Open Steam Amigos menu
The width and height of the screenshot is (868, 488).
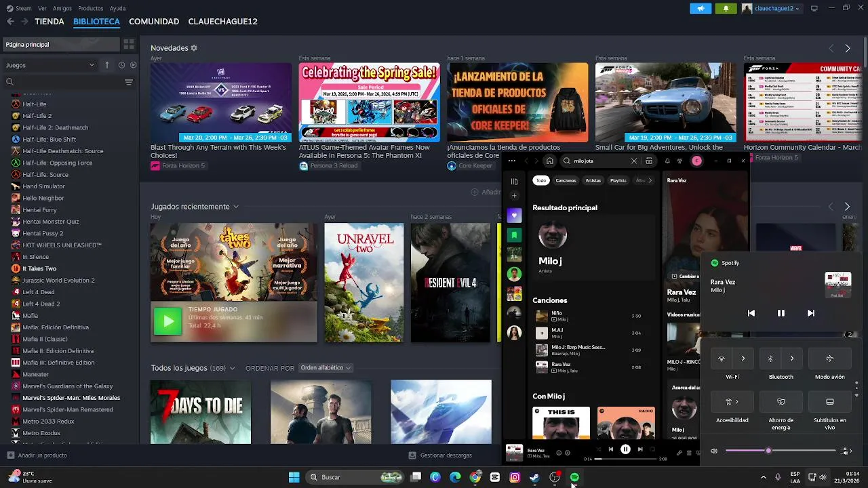click(62, 8)
